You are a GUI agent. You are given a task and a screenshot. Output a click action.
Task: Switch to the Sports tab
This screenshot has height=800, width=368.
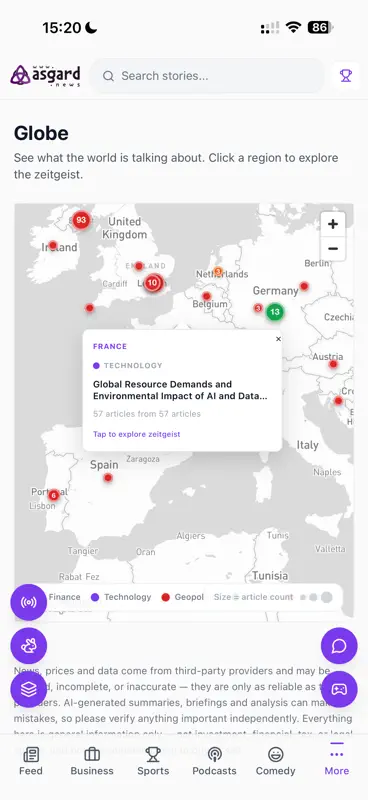coord(153,761)
